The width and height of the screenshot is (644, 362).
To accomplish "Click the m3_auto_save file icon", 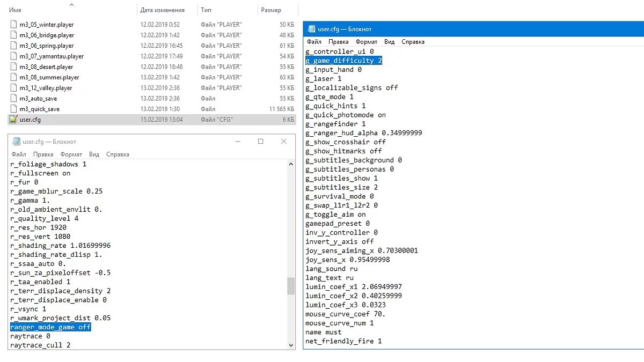I will coord(14,99).
